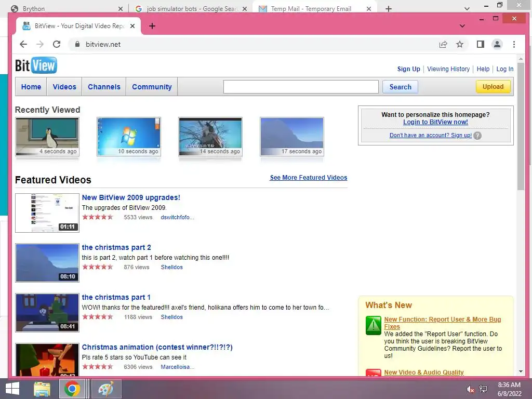Switch to the job simulator bots Google tab
532x399 pixels.
[x=191, y=8]
